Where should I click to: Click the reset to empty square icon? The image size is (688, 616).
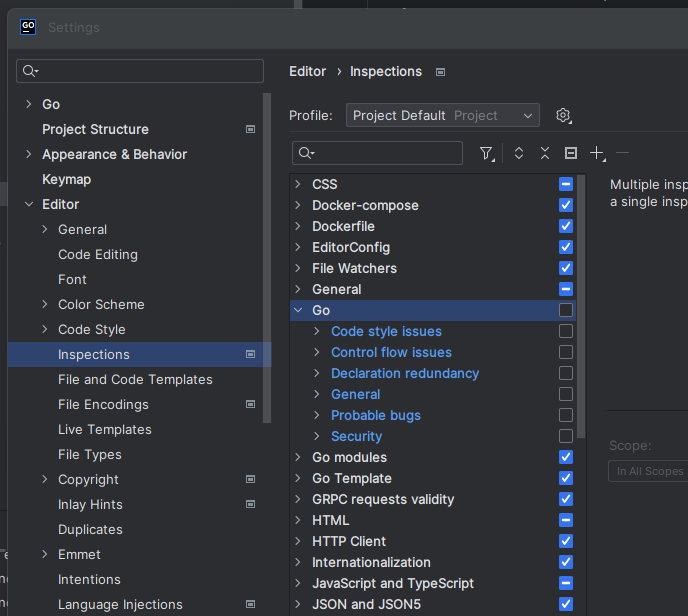[x=571, y=153]
